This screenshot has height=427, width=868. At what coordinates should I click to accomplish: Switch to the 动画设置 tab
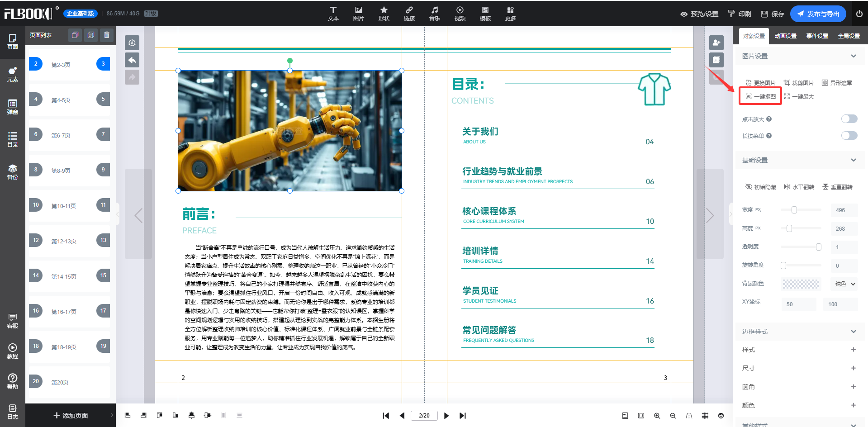[785, 36]
